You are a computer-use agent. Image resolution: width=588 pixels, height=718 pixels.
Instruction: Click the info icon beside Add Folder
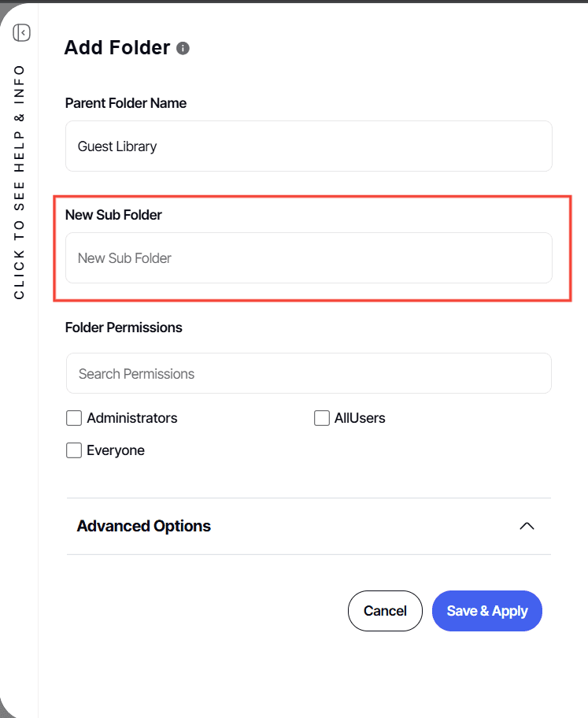point(183,48)
